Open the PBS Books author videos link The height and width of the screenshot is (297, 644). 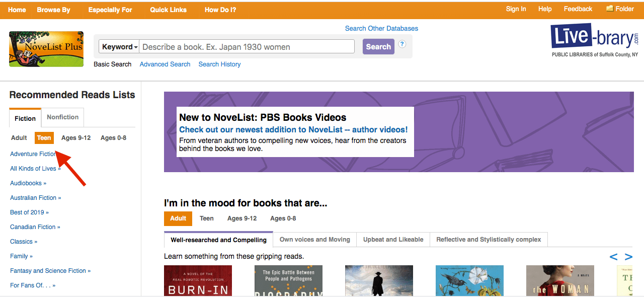point(293,130)
